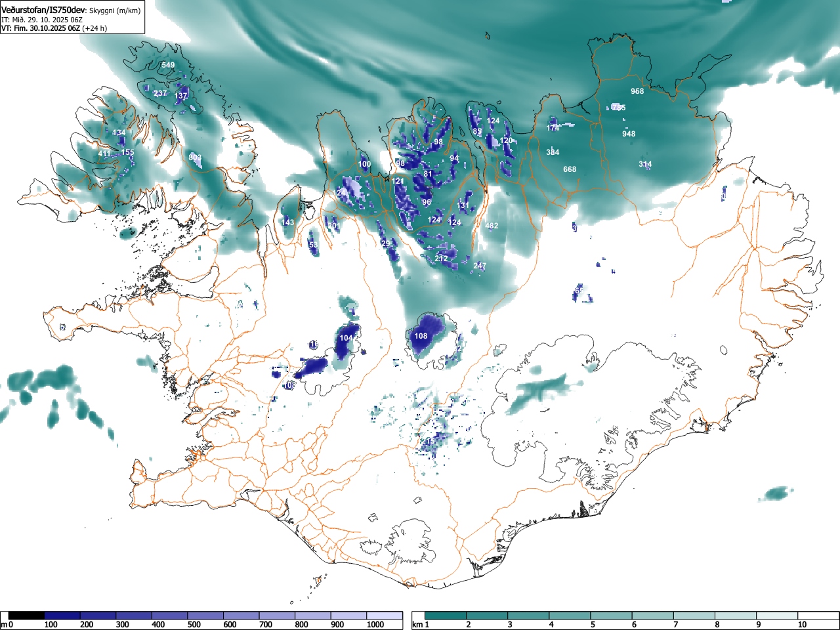
Task: Click the map value 384
Action: point(553,152)
